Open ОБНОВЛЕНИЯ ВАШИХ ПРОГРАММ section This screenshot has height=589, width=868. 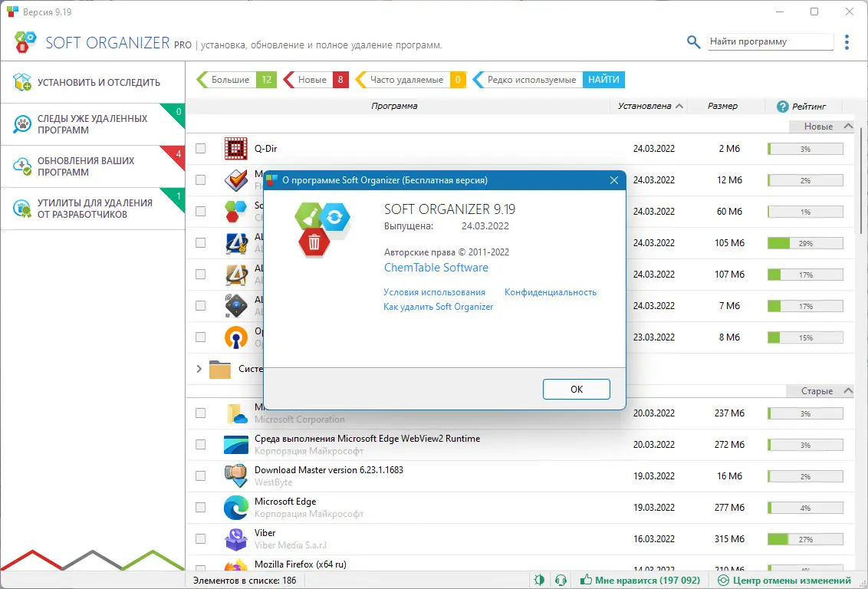tap(93, 166)
